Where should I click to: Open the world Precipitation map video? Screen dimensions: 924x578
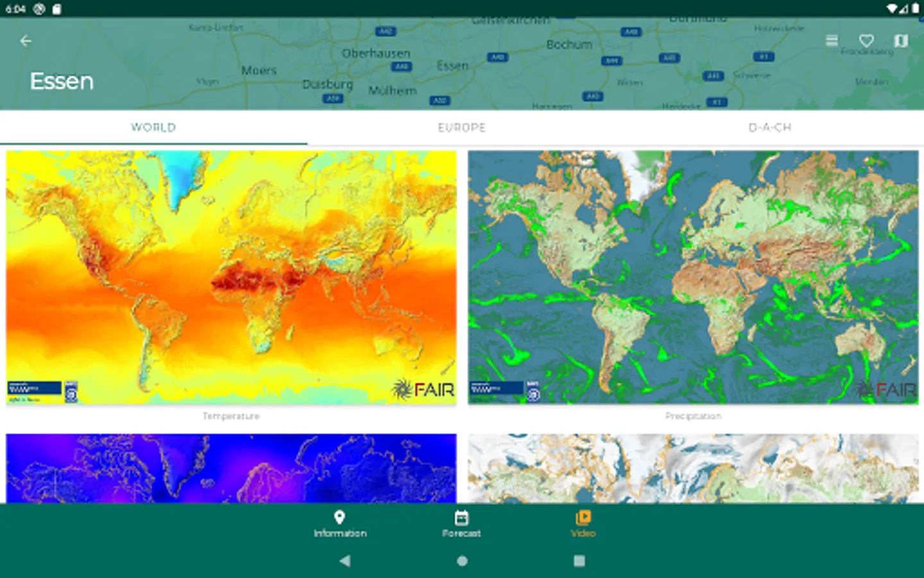click(693, 277)
